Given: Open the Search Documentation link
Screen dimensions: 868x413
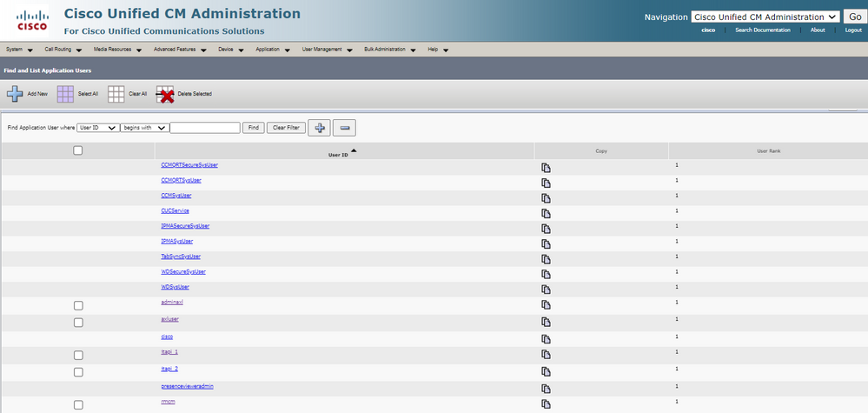Looking at the screenshot, I should (762, 30).
